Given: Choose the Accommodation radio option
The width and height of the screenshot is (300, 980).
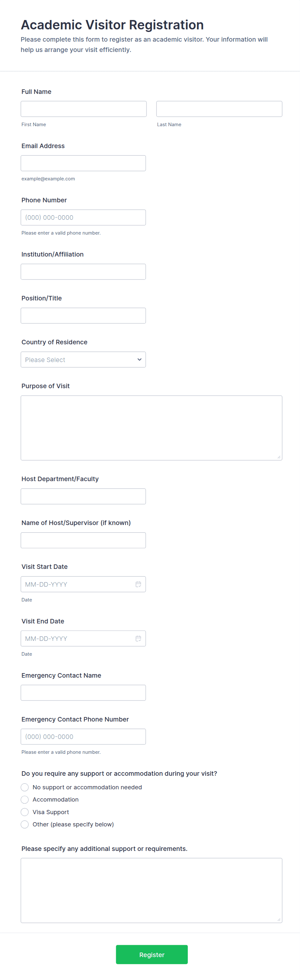Looking at the screenshot, I should pyautogui.click(x=25, y=799).
